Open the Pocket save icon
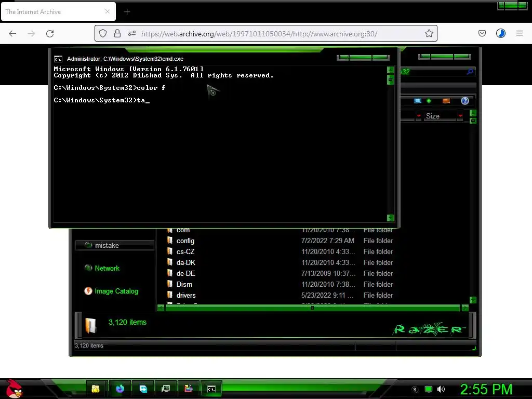Viewport: 532px width, 399px height. coord(482,33)
